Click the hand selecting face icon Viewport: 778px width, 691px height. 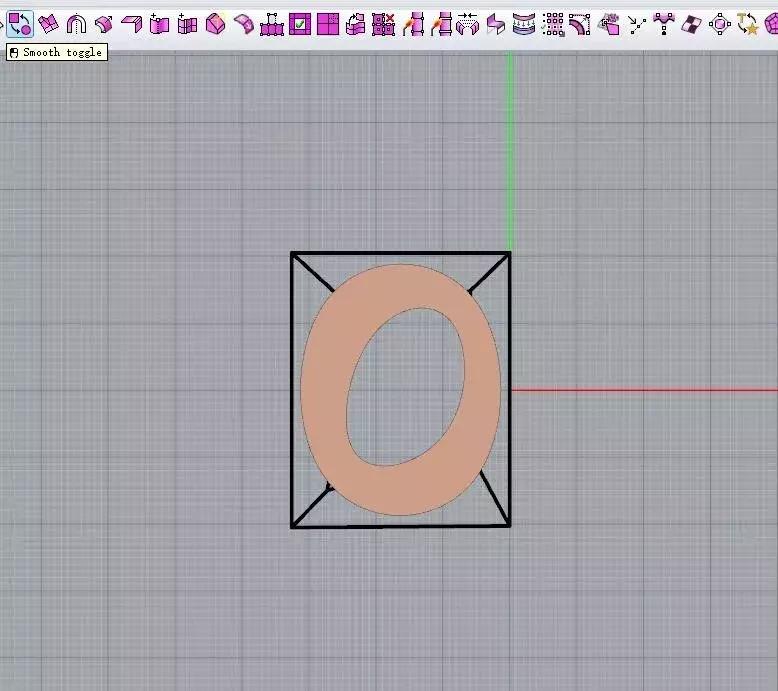click(x=608, y=24)
